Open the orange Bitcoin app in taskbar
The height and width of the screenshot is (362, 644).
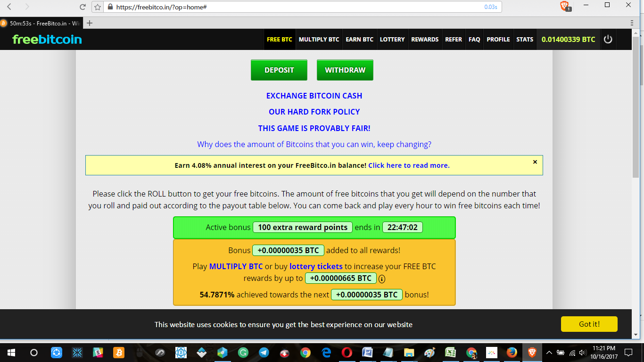point(118,353)
